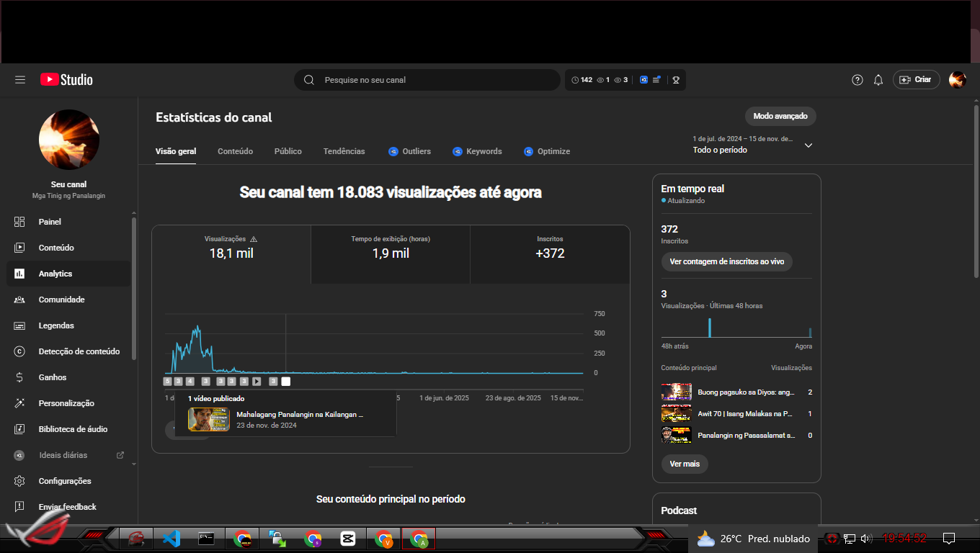Open Ganhos in the sidebar

pyautogui.click(x=53, y=377)
